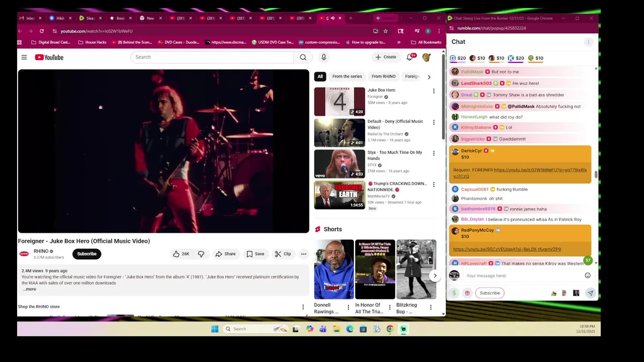Select the From RHINO chip

pos(383,76)
